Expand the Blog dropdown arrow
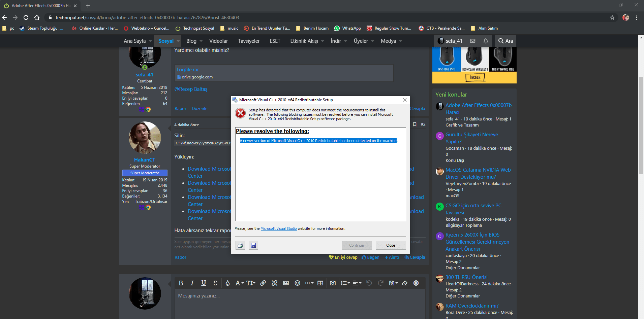 201,41
